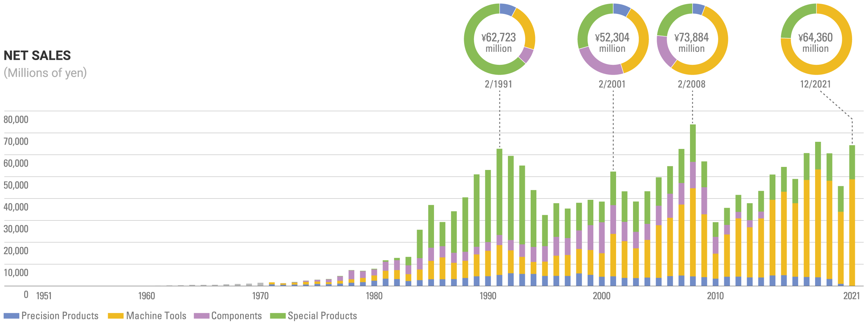Click the '30,000' y-axis label
The width and height of the screenshot is (868, 326).
click(16, 229)
